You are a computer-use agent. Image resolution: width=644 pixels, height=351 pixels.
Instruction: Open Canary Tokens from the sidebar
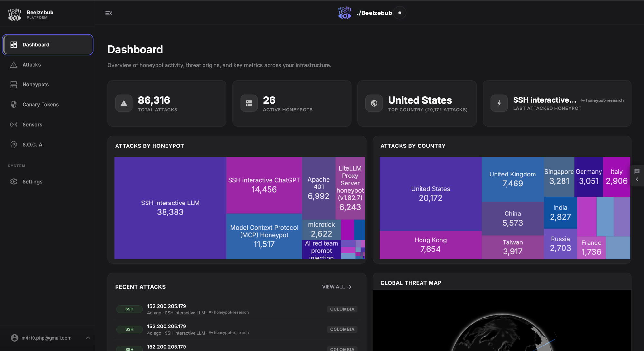(48, 105)
